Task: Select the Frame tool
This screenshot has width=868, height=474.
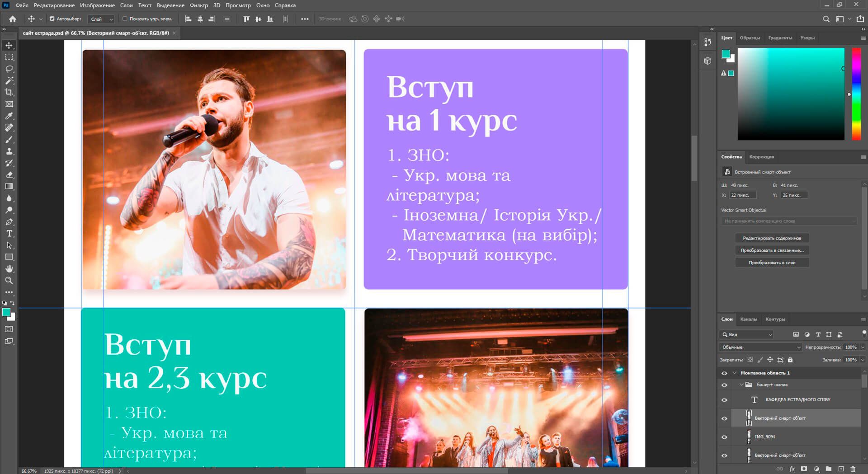Action: point(9,104)
